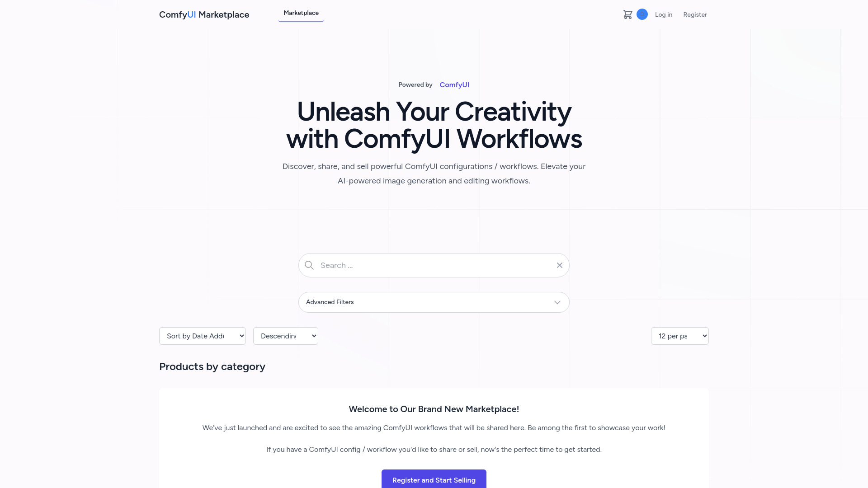
Task: Click the Advanced Filters chevron icon
Action: tap(557, 302)
